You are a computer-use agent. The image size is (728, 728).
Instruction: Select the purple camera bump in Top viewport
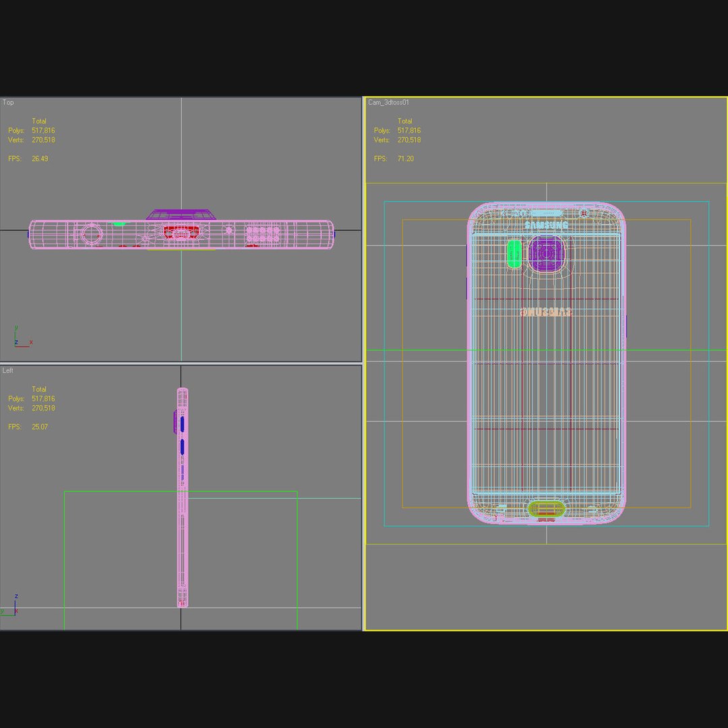[x=181, y=214]
